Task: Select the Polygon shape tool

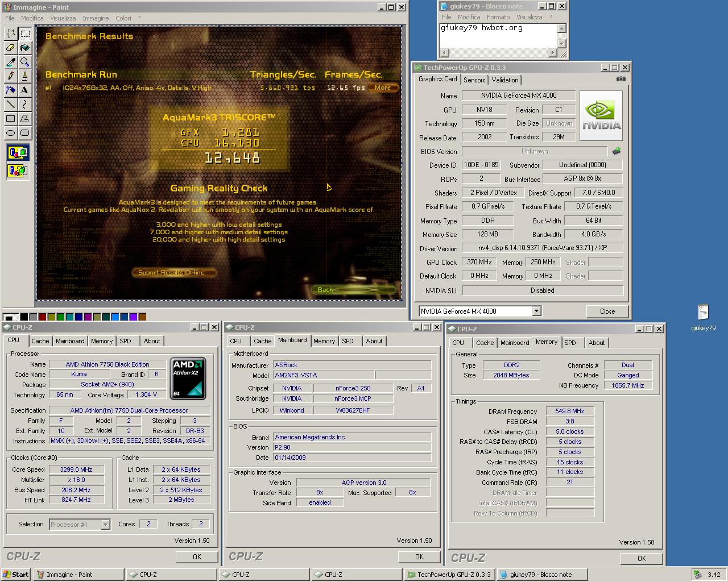Action: 24,118
